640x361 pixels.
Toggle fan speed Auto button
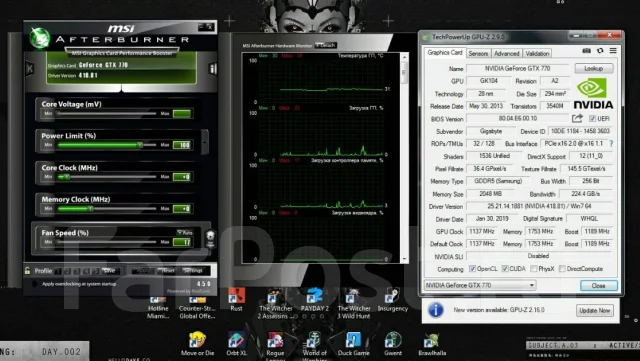tap(185, 232)
